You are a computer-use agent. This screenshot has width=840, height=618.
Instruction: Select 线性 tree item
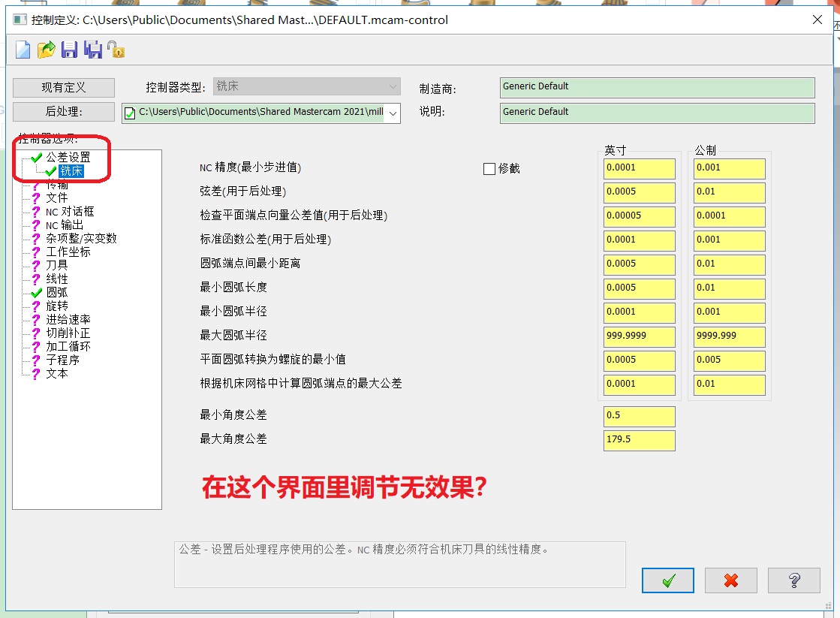(x=57, y=279)
